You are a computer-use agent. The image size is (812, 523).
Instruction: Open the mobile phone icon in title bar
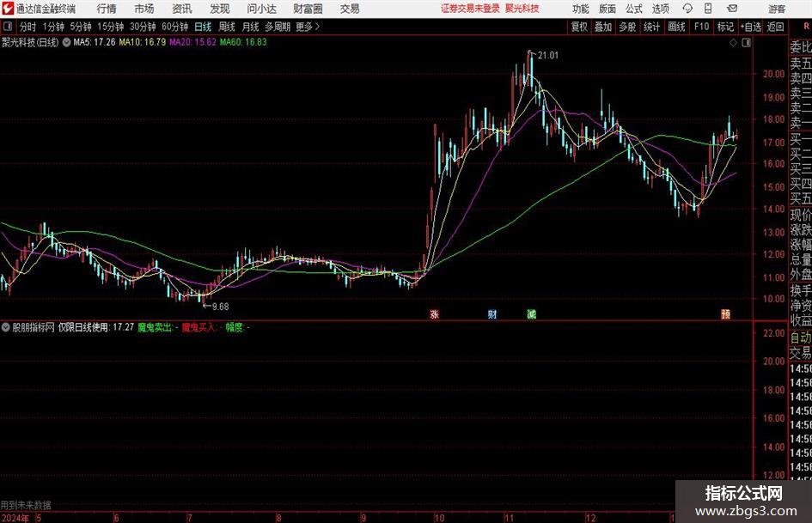(708, 9)
